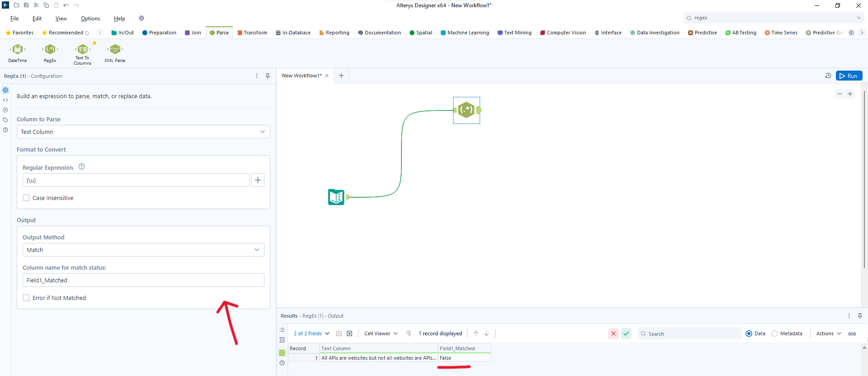This screenshot has height=376, width=868.
Task: Clear the regex tool search box
Action: click(859, 18)
